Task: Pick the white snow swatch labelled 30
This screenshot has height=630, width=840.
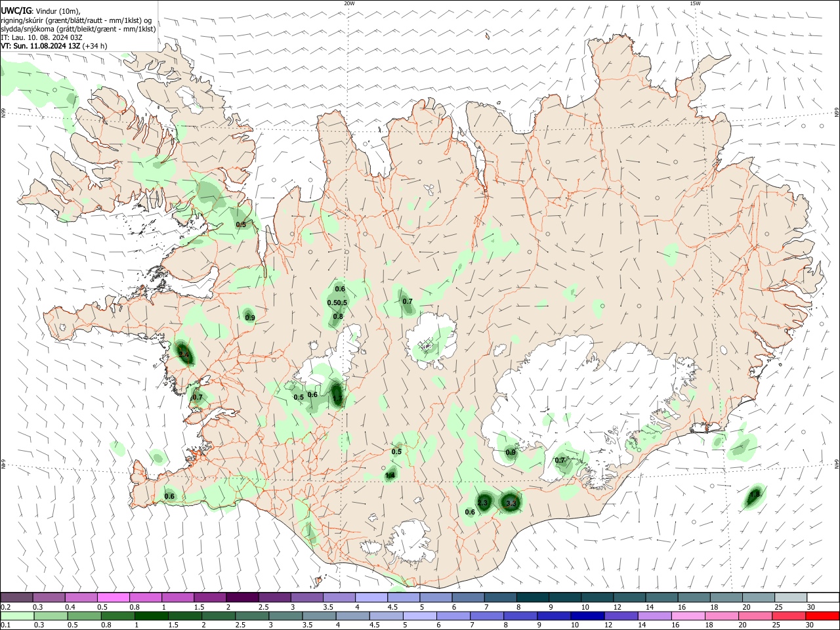Action: pyautogui.click(x=823, y=597)
